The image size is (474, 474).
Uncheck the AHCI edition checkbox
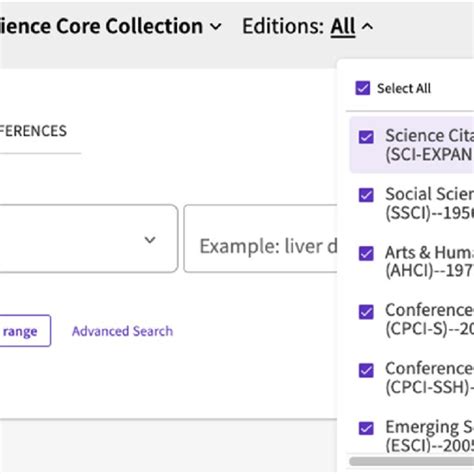click(x=366, y=253)
